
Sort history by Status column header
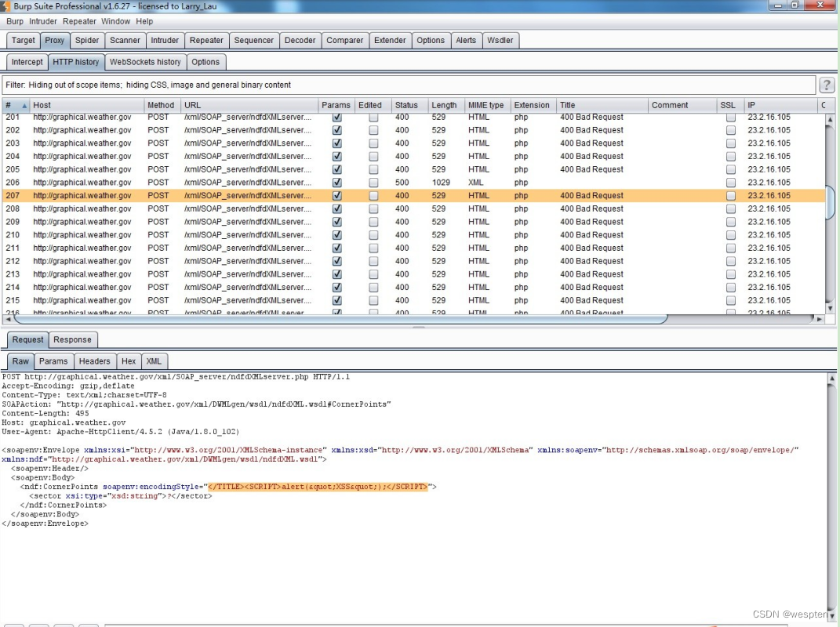point(406,105)
